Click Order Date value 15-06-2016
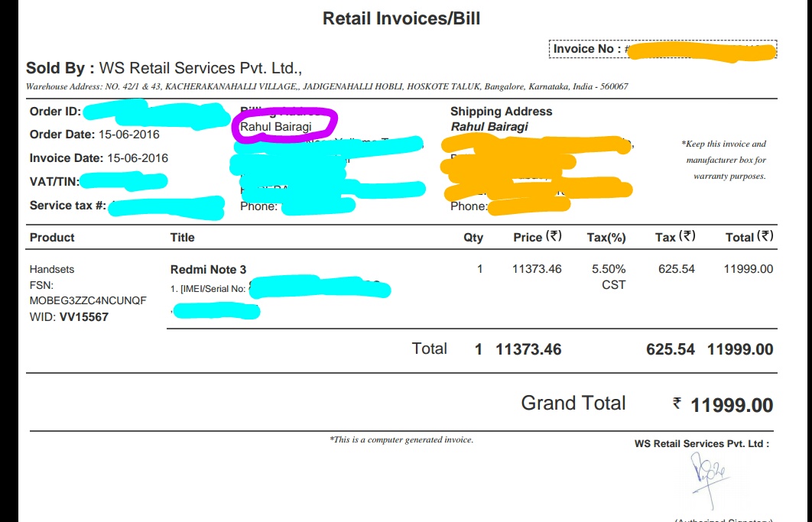This screenshot has height=522, width=812. click(129, 135)
